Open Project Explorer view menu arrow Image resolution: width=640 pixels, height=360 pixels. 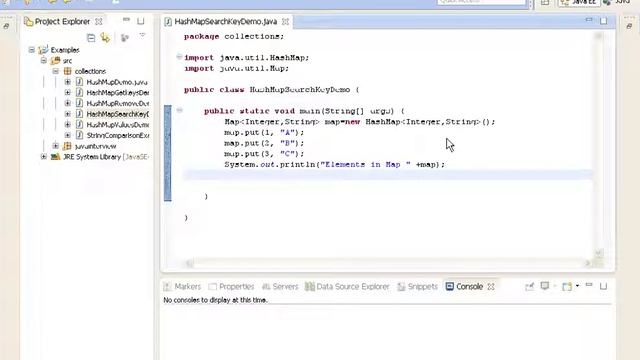[x=142, y=36]
